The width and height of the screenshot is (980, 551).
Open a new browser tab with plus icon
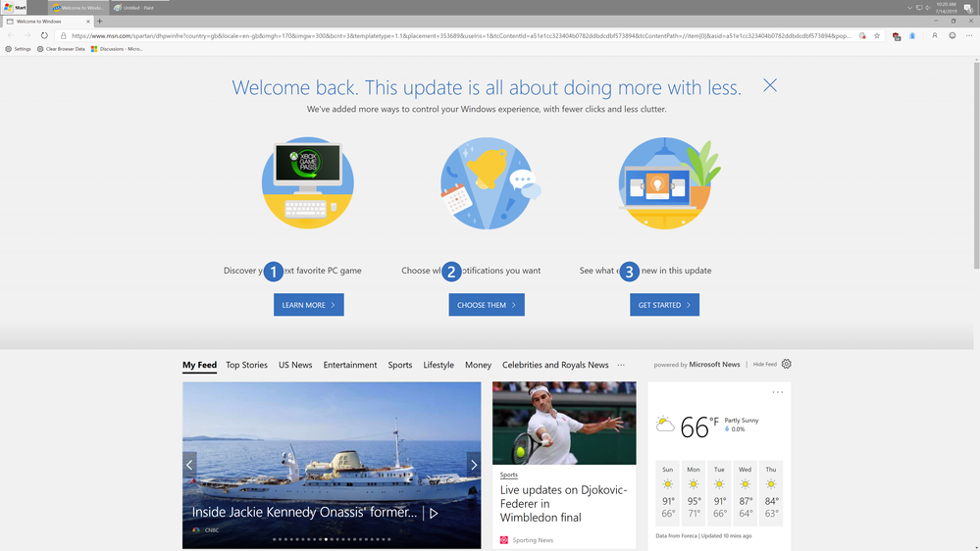click(99, 22)
